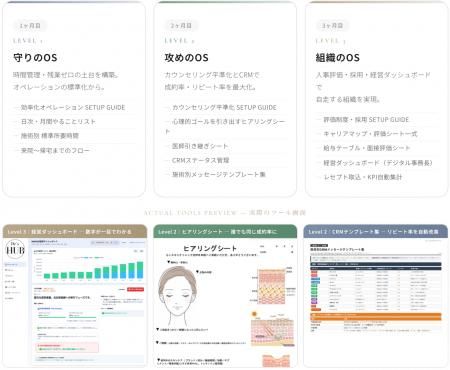
Task: Open the Level 2 ヒアリングシート preview header
Action: [225, 231]
